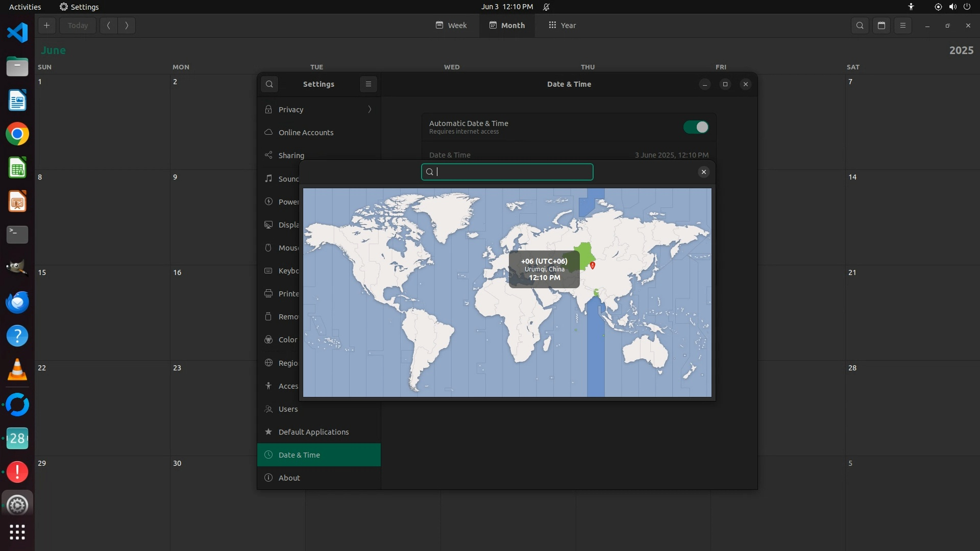Go to previous month arrow

(x=109, y=26)
